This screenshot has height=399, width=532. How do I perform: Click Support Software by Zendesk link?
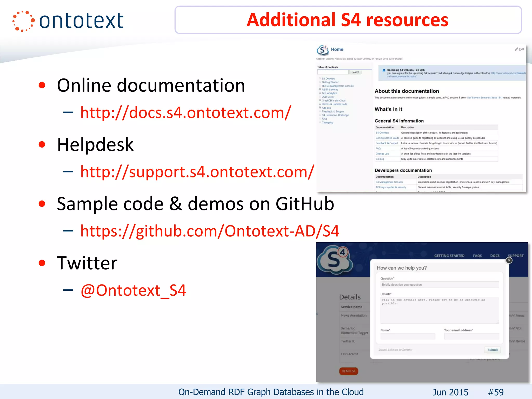click(x=388, y=350)
